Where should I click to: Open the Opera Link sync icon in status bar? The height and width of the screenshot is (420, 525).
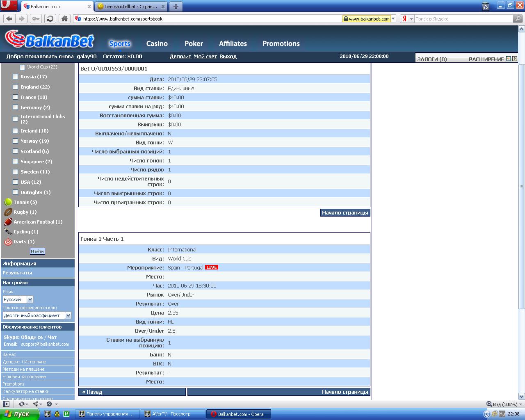(21, 404)
